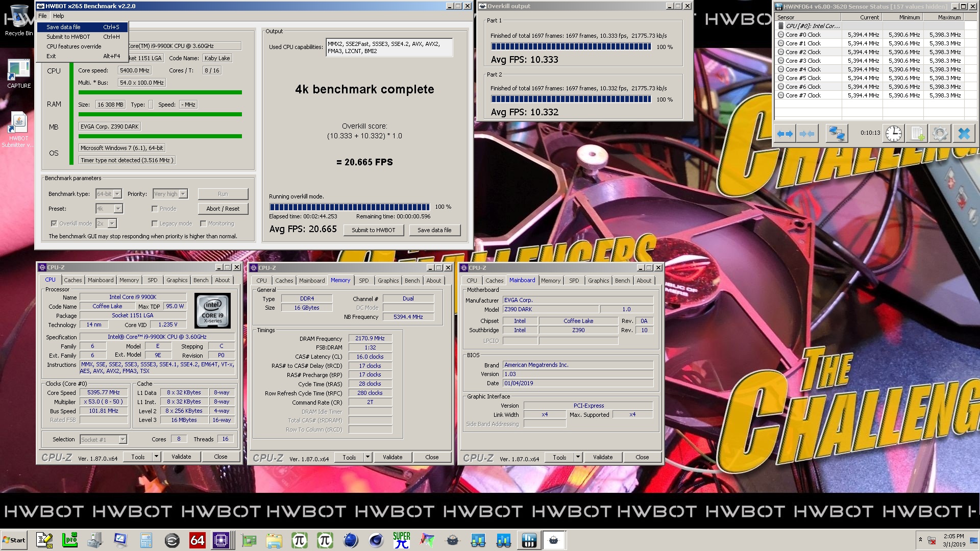
Task: Open the notepad with pencil taskbar icon
Action: (44, 540)
